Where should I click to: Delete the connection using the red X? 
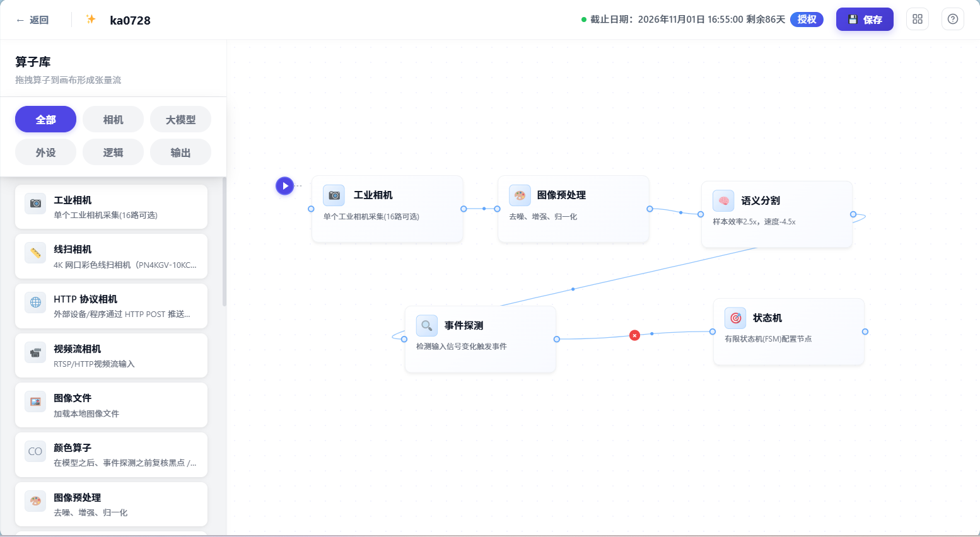pyautogui.click(x=634, y=335)
